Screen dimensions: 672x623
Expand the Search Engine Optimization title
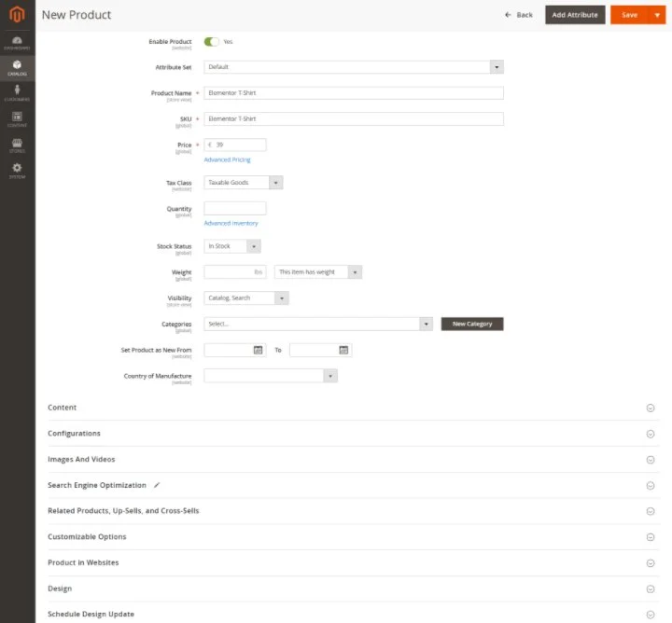pos(97,485)
